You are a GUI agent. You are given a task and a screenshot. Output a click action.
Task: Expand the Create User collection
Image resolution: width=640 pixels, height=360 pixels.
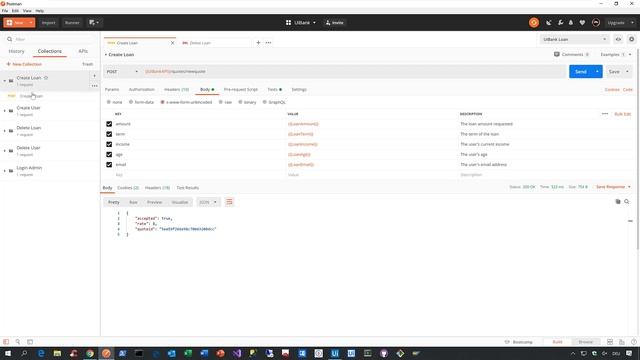(4, 111)
